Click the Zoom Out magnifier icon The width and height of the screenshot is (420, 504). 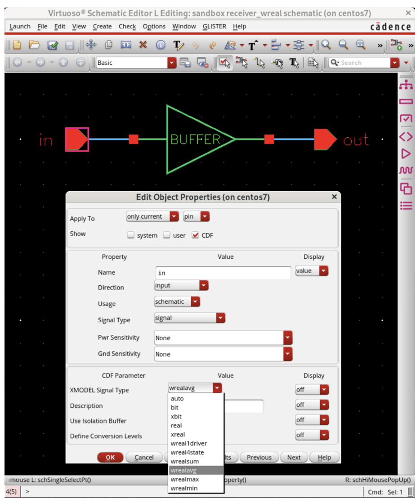tap(344, 45)
